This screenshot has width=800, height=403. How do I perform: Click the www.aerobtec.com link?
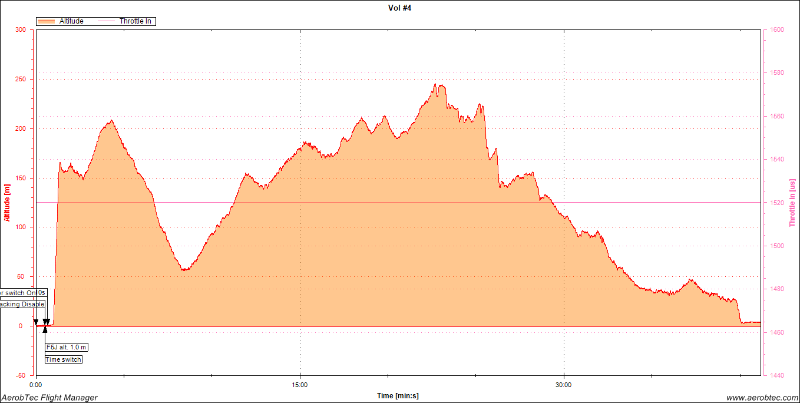pyautogui.click(x=760, y=397)
